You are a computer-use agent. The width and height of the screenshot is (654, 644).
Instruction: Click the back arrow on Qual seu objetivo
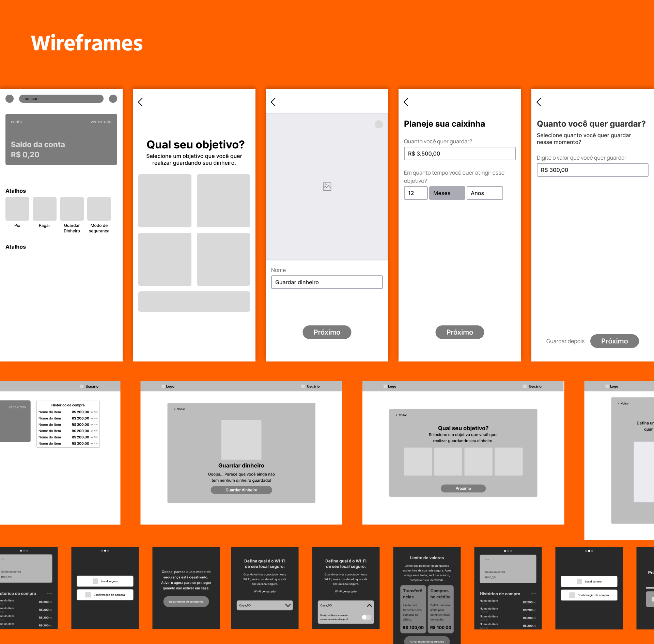(140, 102)
